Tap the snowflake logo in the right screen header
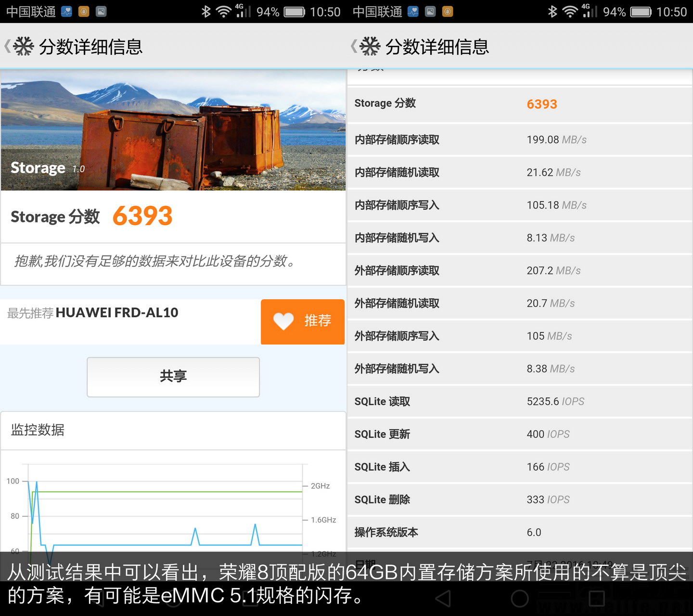Screen dimensions: 693x616 point(370,47)
